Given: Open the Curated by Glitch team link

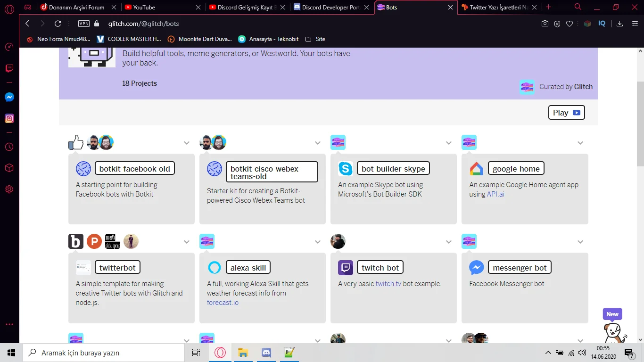Looking at the screenshot, I should 556,87.
